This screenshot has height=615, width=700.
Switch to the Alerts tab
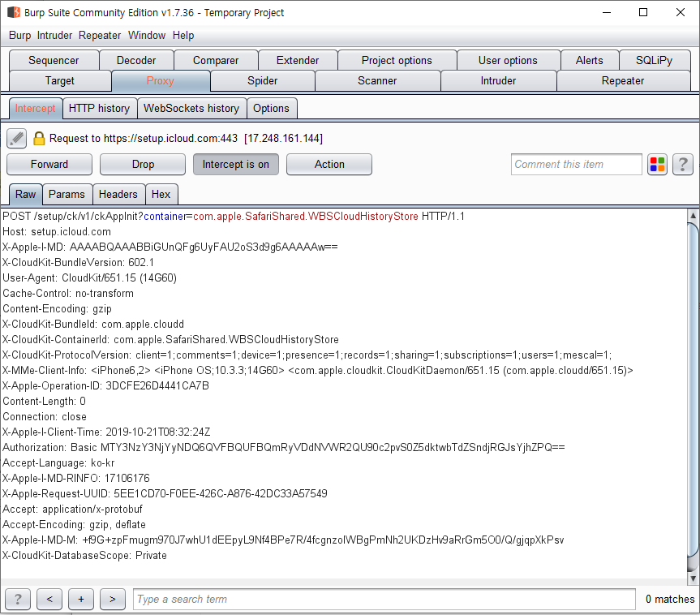(x=590, y=60)
